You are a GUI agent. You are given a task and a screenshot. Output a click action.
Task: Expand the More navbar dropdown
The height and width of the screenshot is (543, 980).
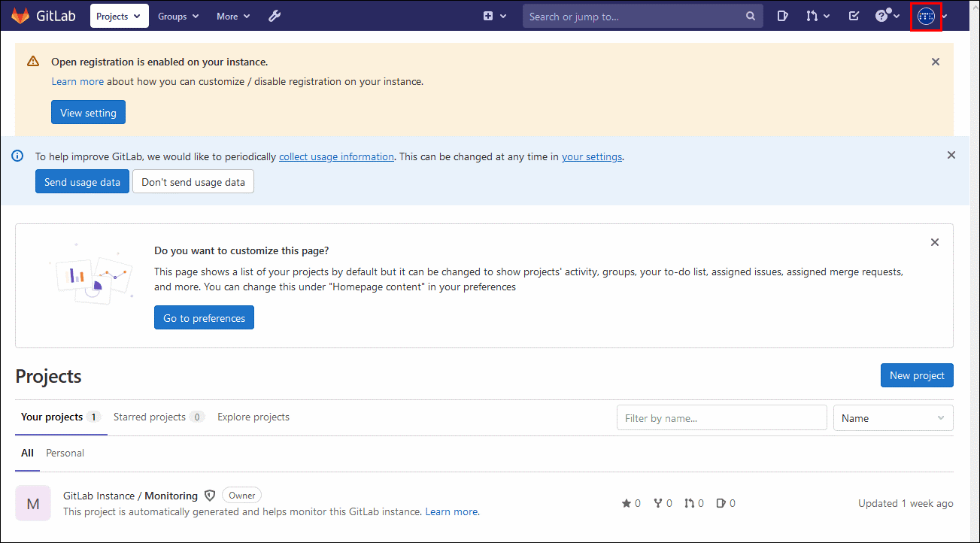(233, 16)
